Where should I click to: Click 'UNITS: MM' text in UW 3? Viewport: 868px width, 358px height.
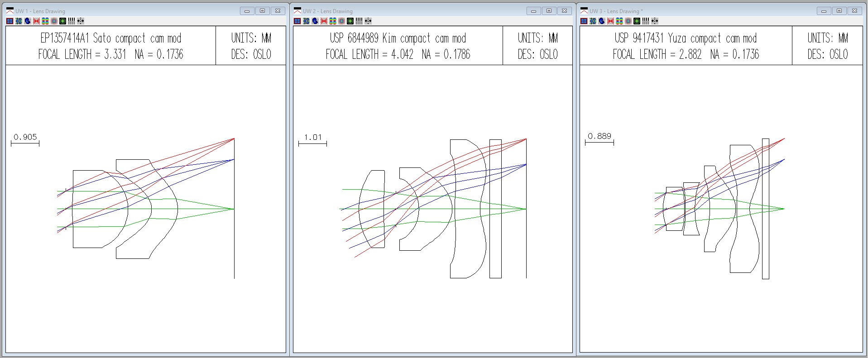tap(828, 38)
